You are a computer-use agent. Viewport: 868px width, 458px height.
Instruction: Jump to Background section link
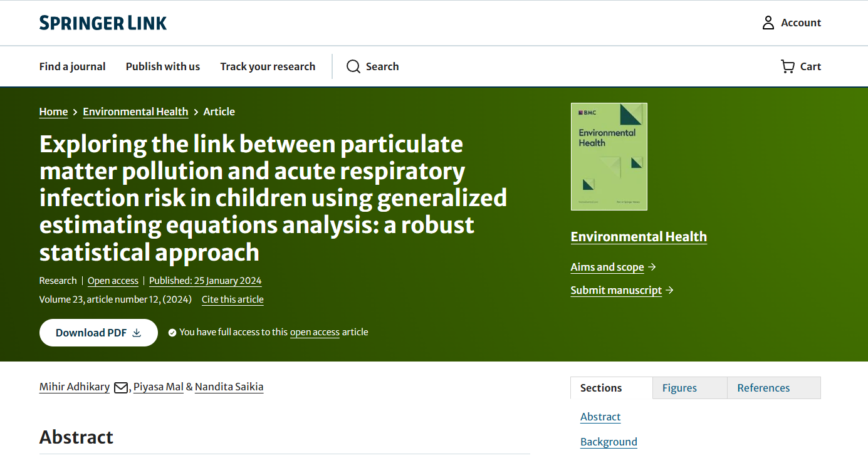609,442
